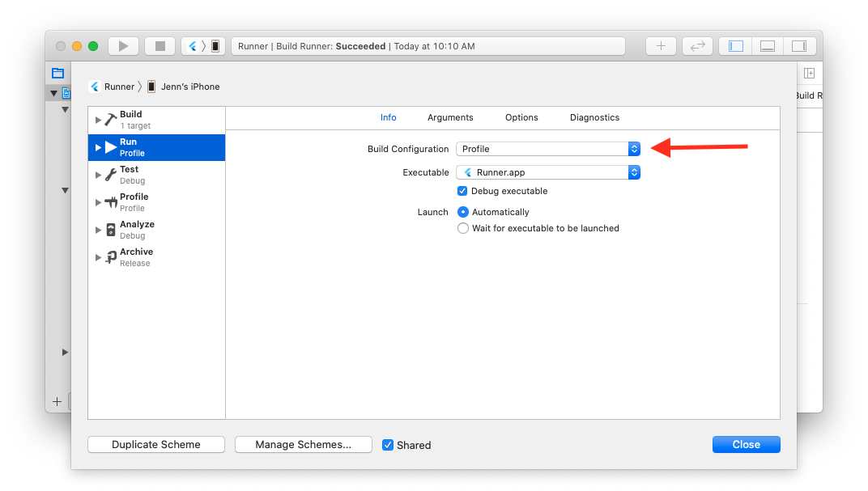Toggle the Debug executable checkbox
Image resolution: width=868 pixels, height=491 pixels.
pyautogui.click(x=462, y=191)
